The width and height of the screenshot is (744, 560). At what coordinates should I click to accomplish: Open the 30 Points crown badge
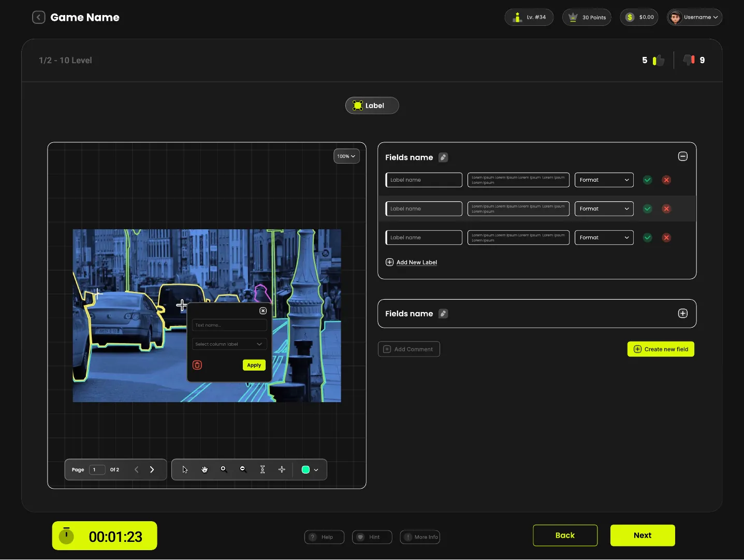point(587,17)
